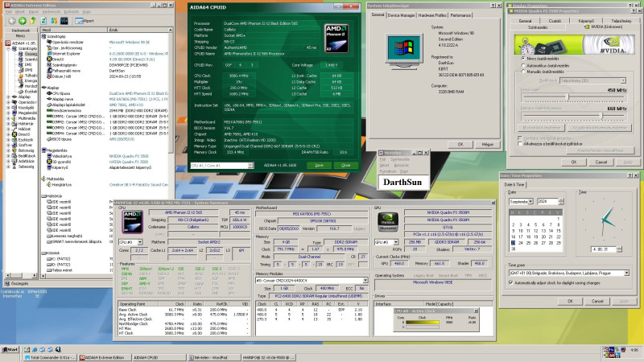Image resolution: width=644 pixels, height=362 pixels.
Task: Open the General tab in System Properties
Action: pyautogui.click(x=378, y=14)
